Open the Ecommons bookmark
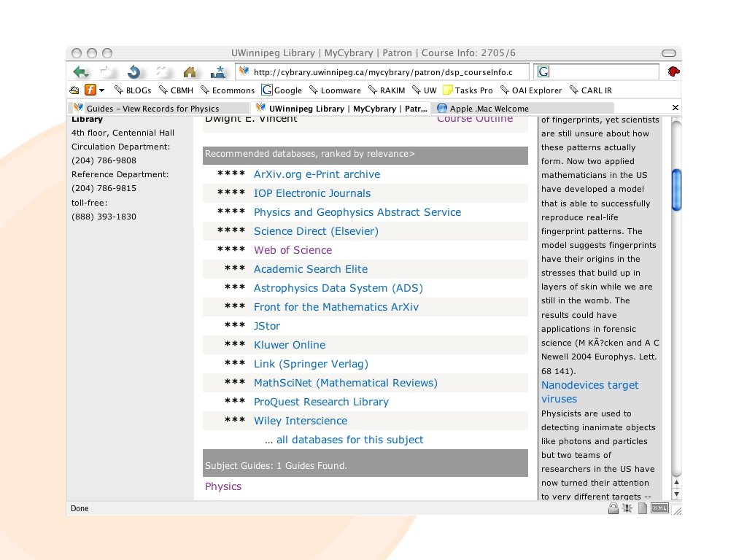747x560 pixels. pyautogui.click(x=228, y=90)
